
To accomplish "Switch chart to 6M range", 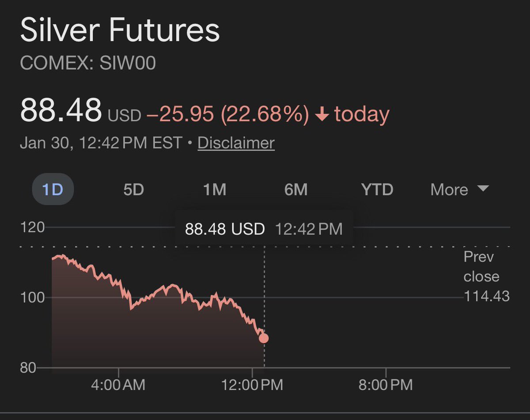I will coord(295,189).
